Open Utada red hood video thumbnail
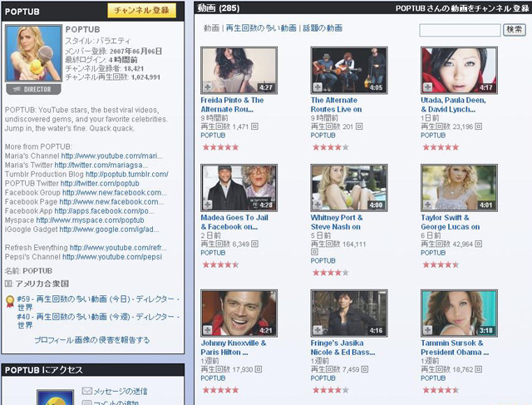The height and width of the screenshot is (405, 532). coord(459,71)
